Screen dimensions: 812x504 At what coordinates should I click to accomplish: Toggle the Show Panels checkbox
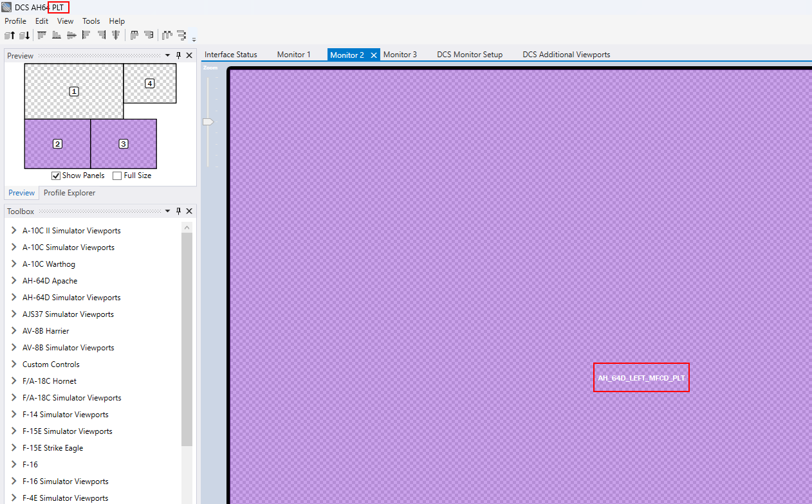tap(56, 175)
